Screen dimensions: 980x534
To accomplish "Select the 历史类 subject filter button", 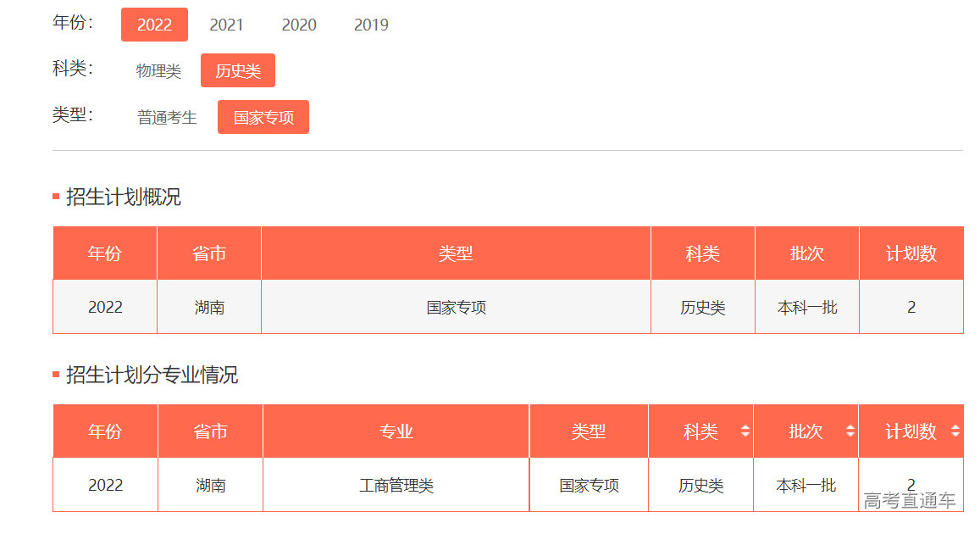I will point(238,71).
